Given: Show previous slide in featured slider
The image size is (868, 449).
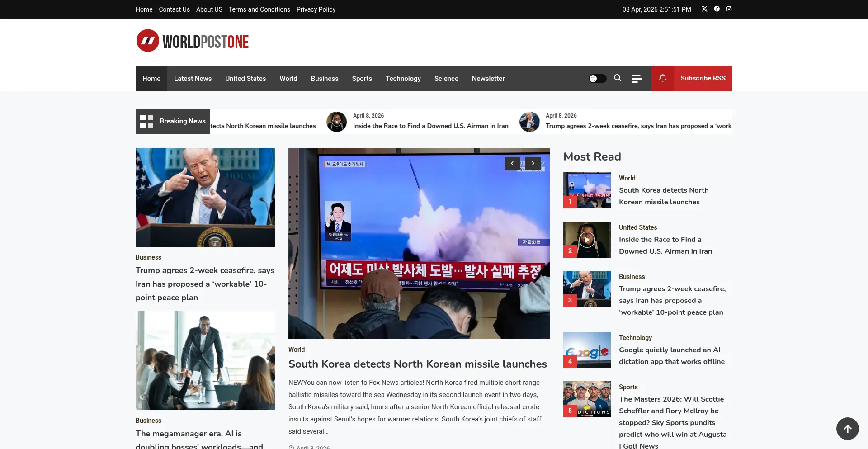Looking at the screenshot, I should [x=512, y=164].
